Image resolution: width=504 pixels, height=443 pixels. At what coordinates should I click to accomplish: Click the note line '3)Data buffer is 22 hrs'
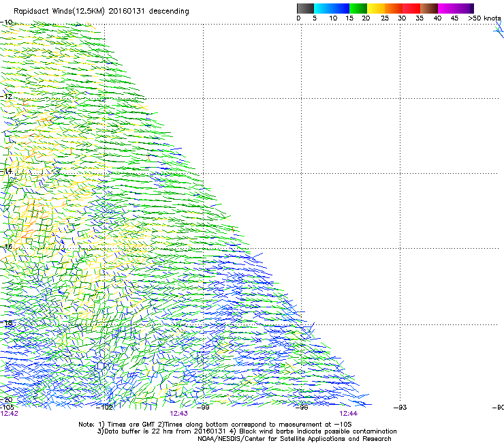pos(247,431)
